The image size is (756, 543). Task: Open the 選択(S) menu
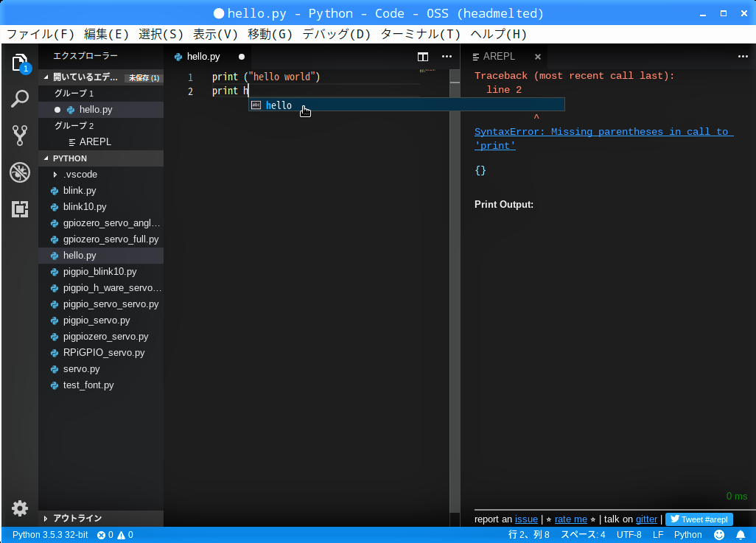161,34
